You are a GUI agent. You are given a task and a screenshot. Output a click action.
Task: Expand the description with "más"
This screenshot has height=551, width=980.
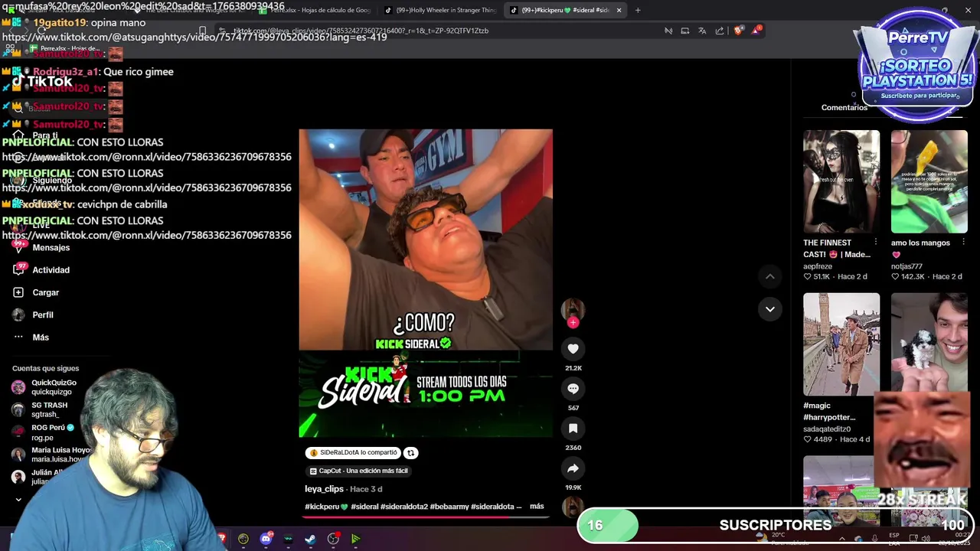pos(537,507)
